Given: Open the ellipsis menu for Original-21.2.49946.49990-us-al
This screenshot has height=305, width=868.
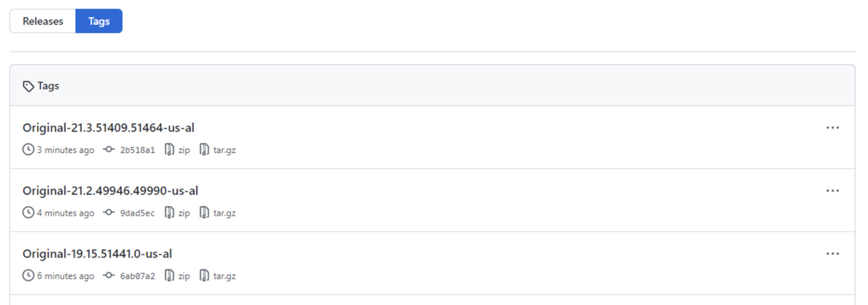Looking at the screenshot, I should [x=832, y=191].
